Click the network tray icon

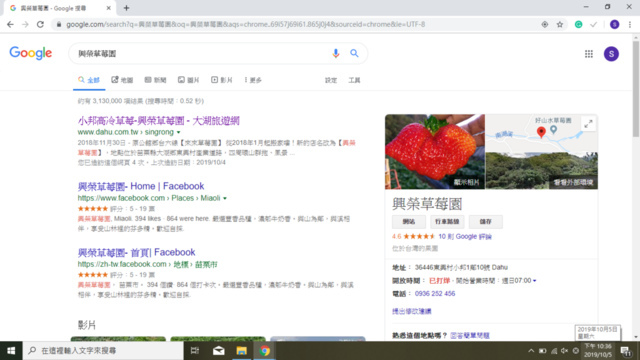point(554,351)
